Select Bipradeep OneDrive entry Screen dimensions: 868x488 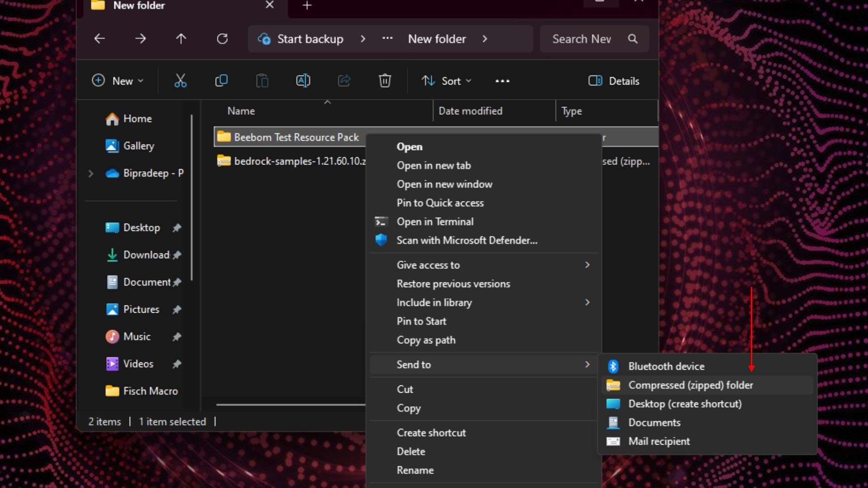coord(145,173)
